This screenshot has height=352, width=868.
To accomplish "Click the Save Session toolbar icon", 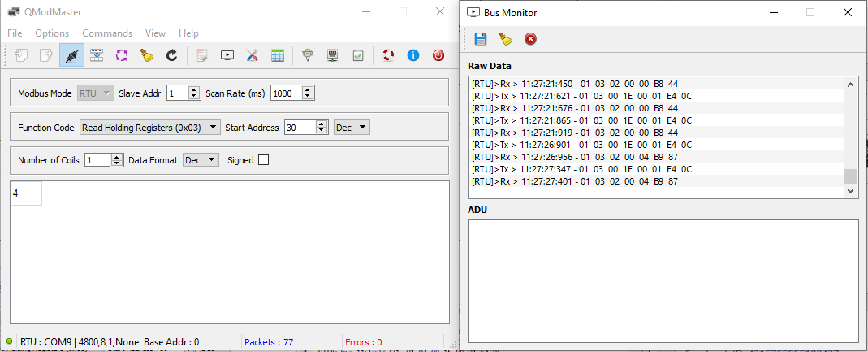I will 46,55.
